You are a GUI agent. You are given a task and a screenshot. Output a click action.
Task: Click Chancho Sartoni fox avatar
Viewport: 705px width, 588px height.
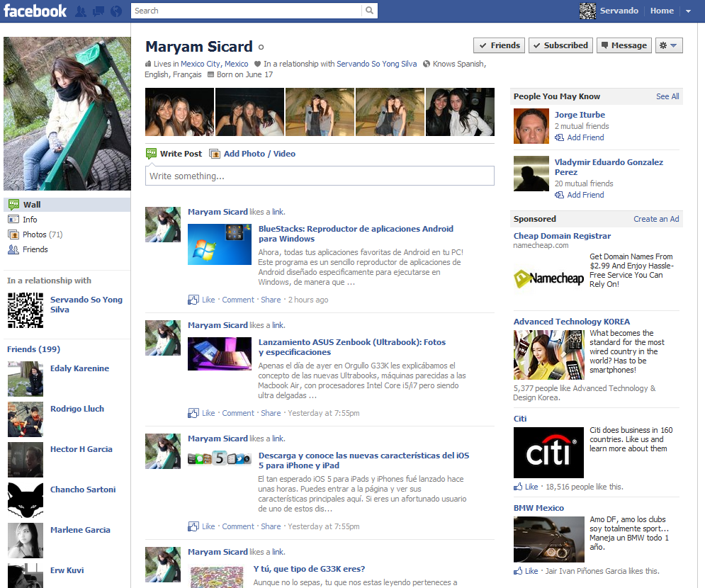pos(26,500)
